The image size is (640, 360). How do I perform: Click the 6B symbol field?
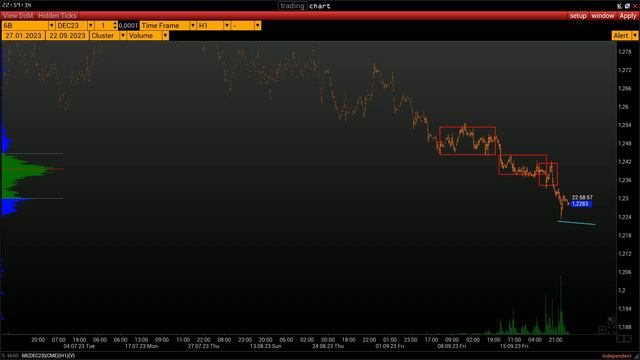point(25,25)
